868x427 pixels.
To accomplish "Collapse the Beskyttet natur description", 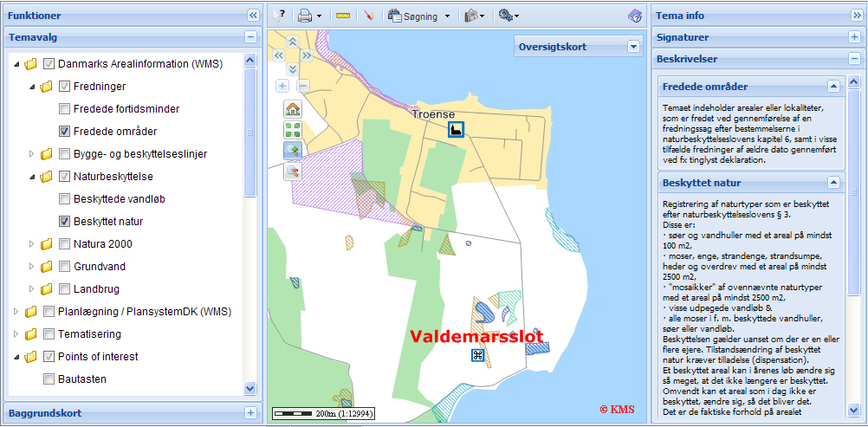I will point(833,182).
